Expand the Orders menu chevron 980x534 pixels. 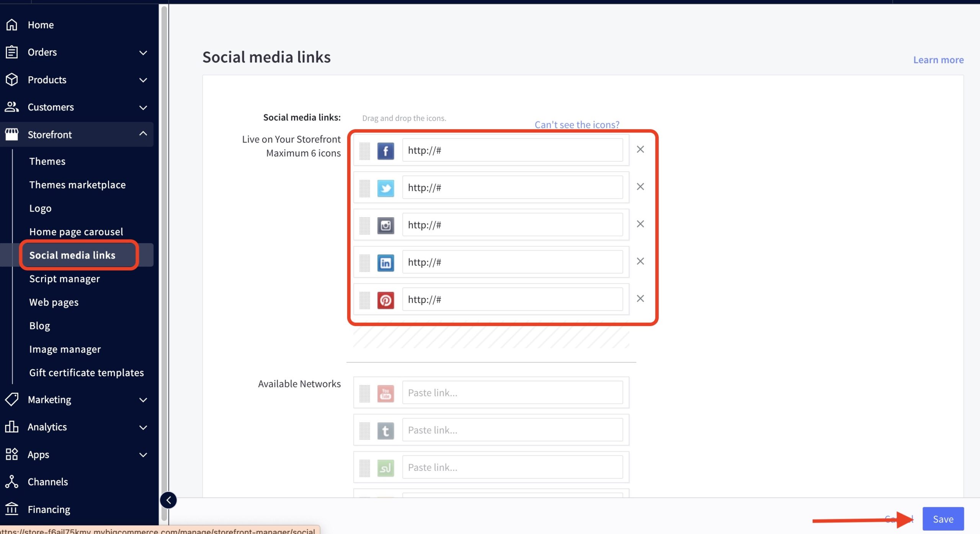tap(143, 52)
